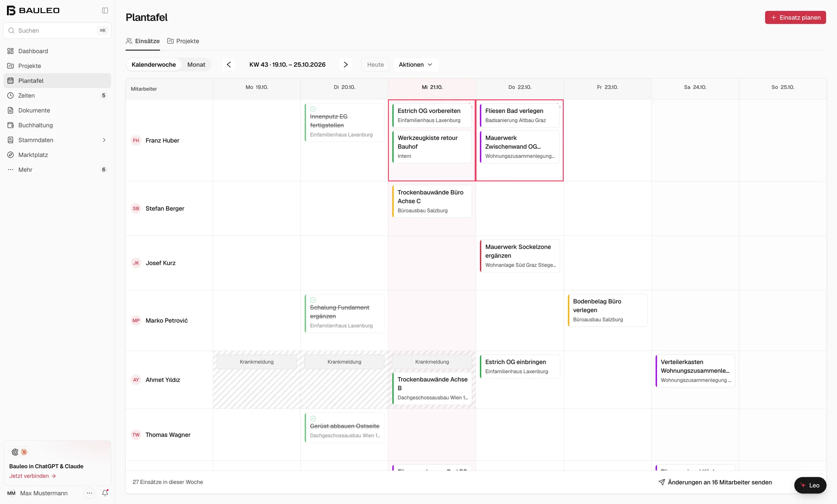This screenshot has width=837, height=504.
Task: Go to next calendar week
Action: pos(346,65)
